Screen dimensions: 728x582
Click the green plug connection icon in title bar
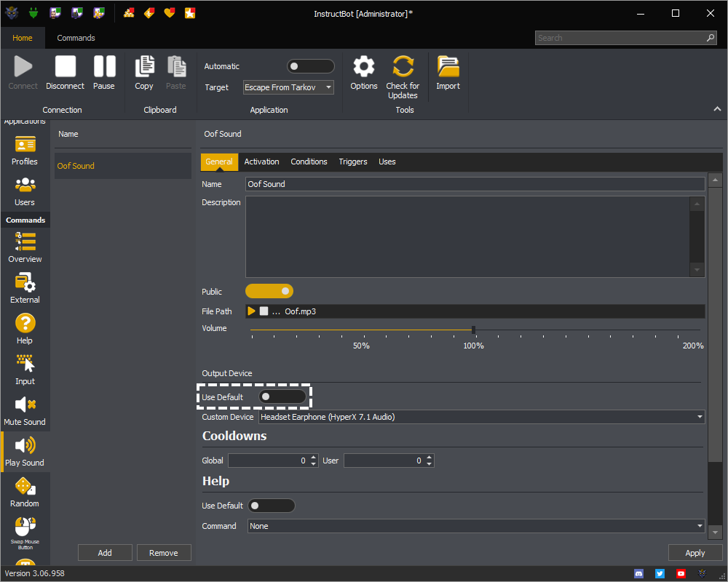pos(33,13)
